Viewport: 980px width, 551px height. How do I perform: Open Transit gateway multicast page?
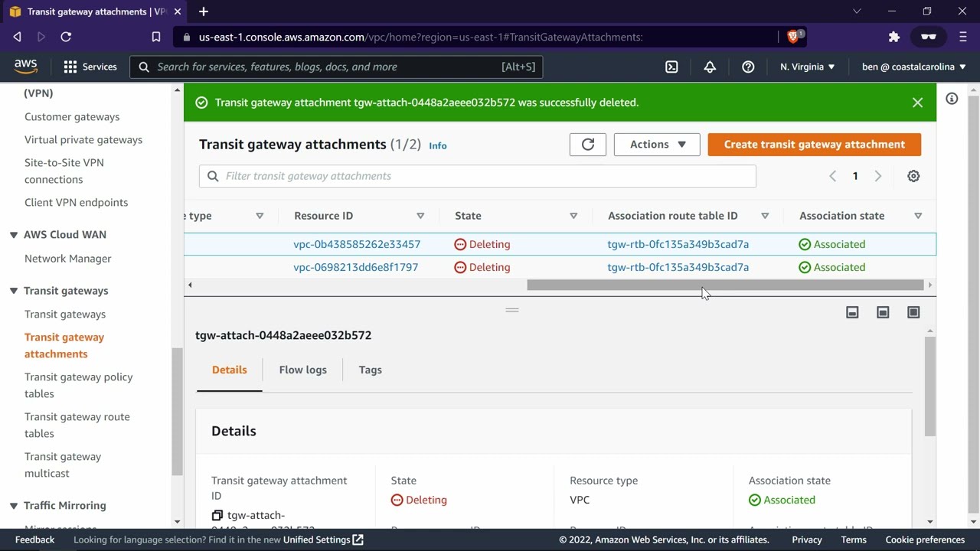click(63, 465)
